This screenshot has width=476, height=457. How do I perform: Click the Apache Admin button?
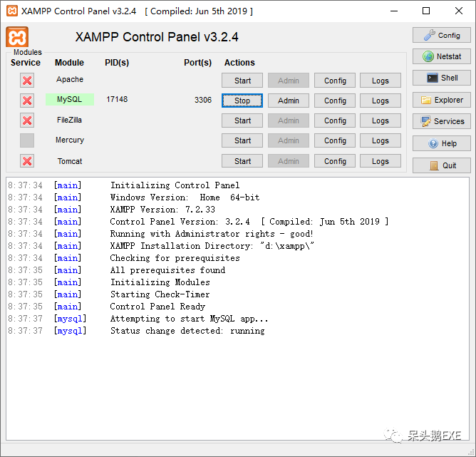[289, 81]
